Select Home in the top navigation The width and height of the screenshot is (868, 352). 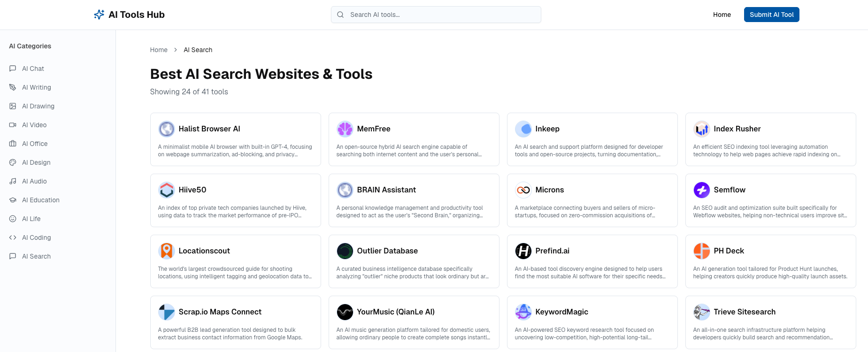[x=722, y=15]
